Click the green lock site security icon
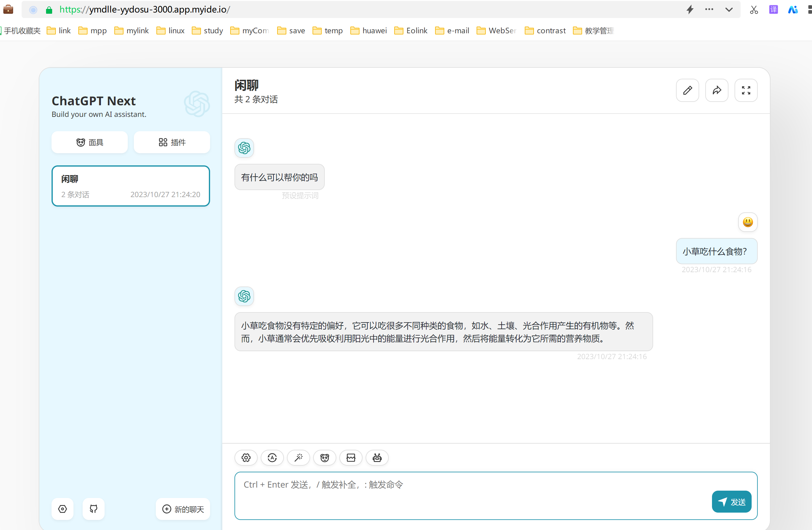This screenshot has width=812, height=530. [49, 10]
